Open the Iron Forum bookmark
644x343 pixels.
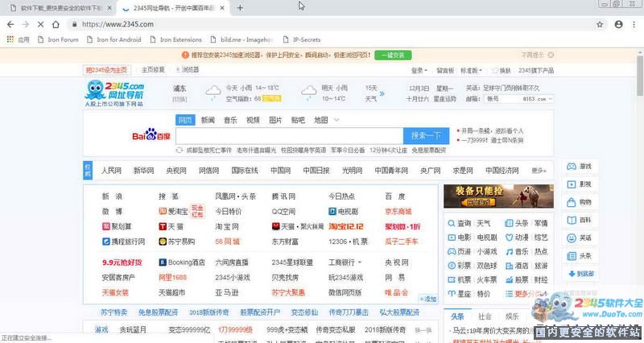[58, 39]
